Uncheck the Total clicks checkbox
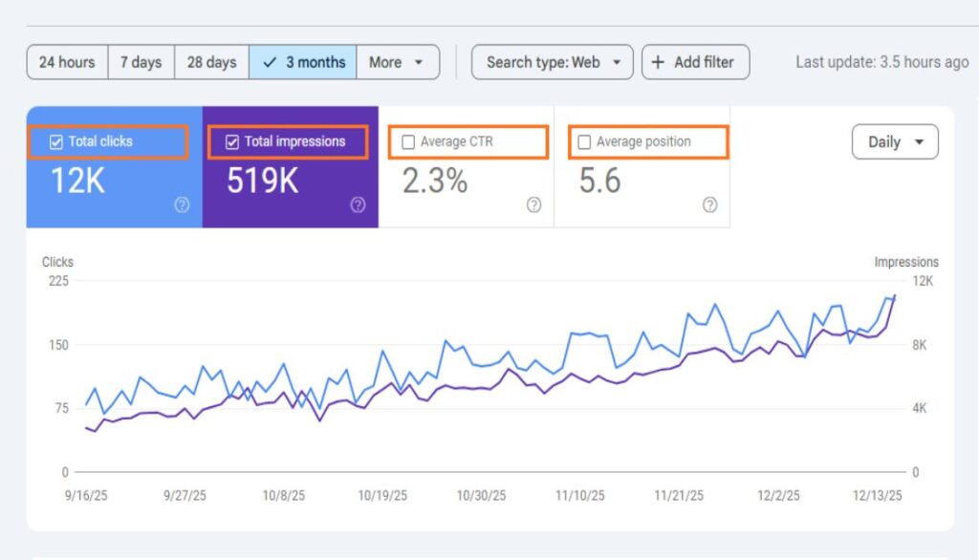The height and width of the screenshot is (560, 979). point(56,142)
